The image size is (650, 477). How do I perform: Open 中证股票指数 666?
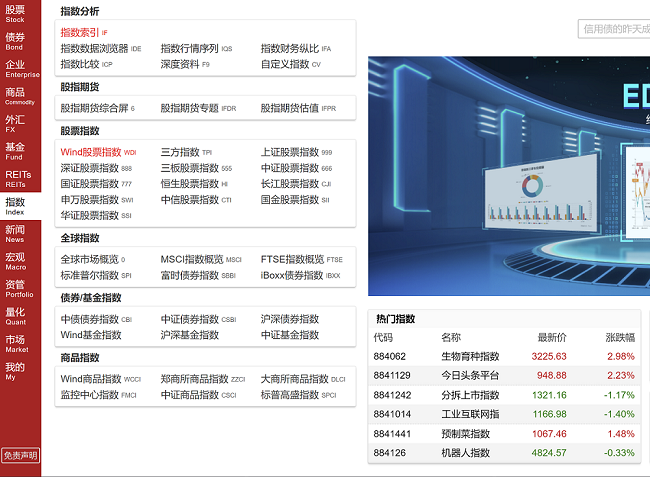point(296,168)
